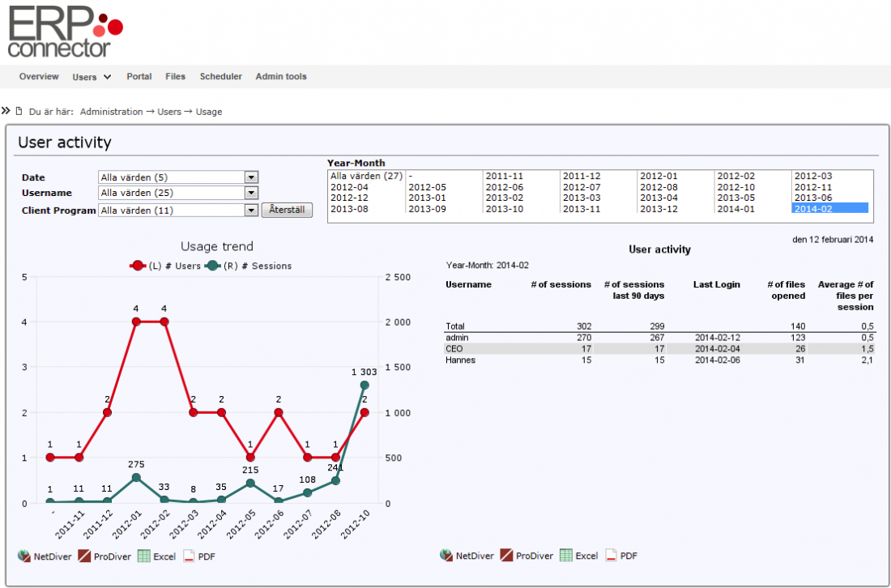
Task: Select 2014-01 in the Year-Month list
Action: 735,209
